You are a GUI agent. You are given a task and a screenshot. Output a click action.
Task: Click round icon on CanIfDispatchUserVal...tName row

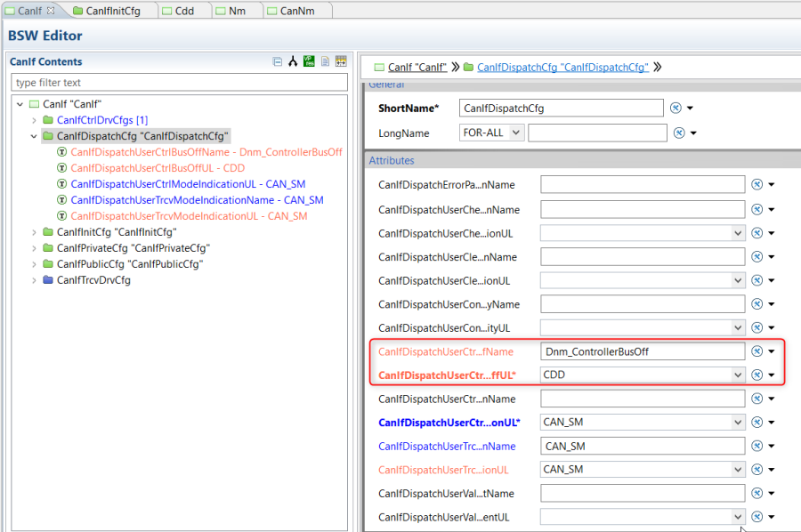point(757,493)
